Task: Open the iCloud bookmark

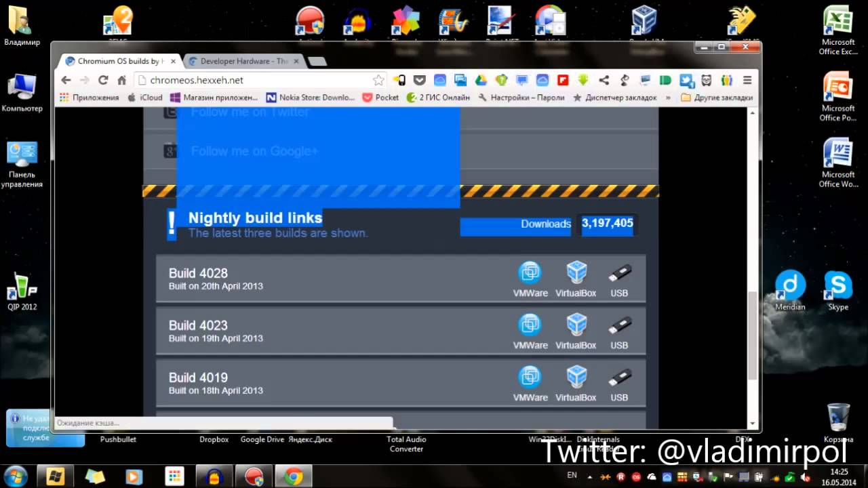Action: pyautogui.click(x=145, y=98)
